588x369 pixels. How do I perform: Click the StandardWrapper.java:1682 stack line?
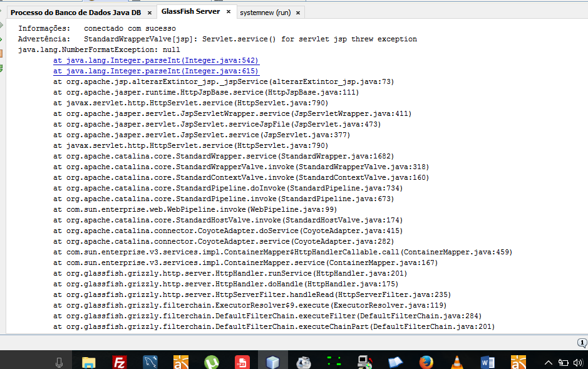point(224,157)
